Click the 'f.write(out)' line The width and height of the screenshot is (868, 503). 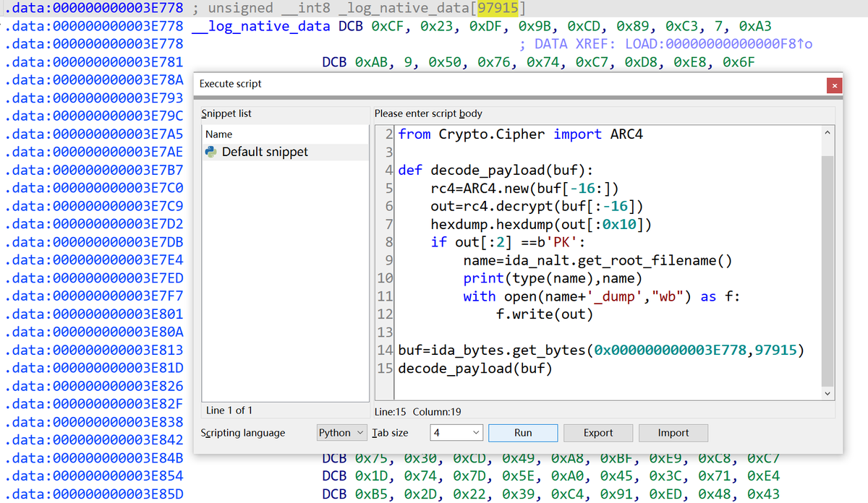coord(544,314)
